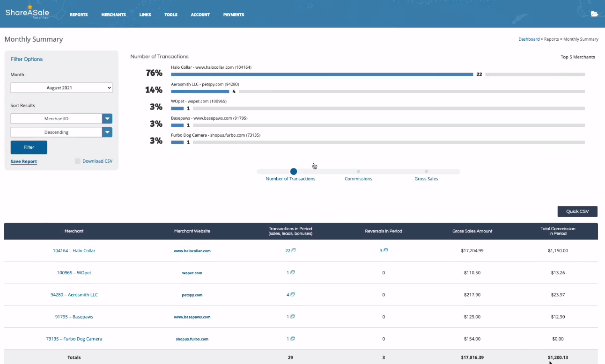This screenshot has width=605, height=364.
Task: Visit www.halocollar.com website link
Action: point(192,251)
